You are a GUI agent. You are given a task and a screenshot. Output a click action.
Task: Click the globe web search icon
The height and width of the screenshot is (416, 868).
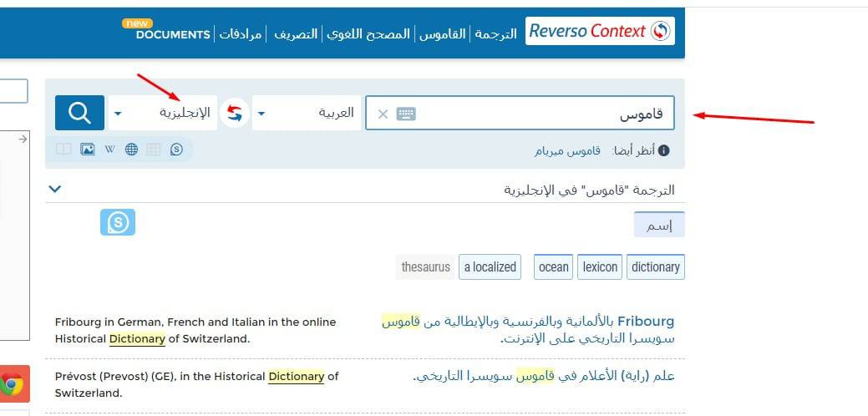[131, 150]
